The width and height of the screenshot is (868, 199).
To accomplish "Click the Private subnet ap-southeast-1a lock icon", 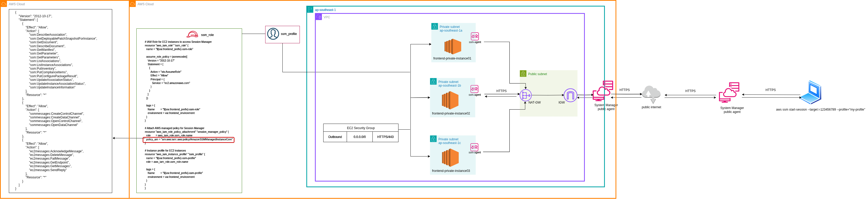I will click(435, 26).
